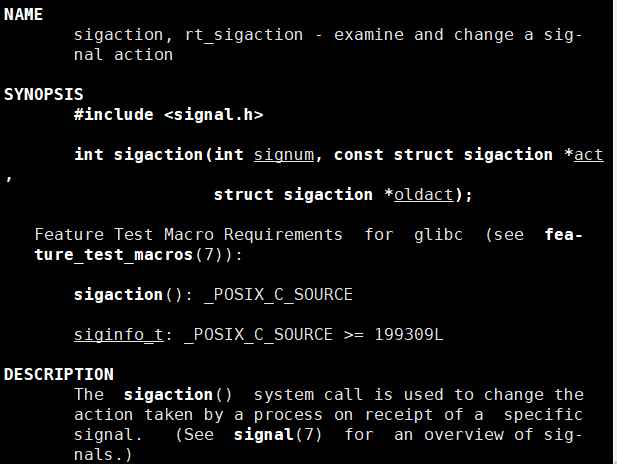Viewport: 617px width, 464px height.
Task: Click the SYNOPSIS section heading
Action: click(x=44, y=94)
